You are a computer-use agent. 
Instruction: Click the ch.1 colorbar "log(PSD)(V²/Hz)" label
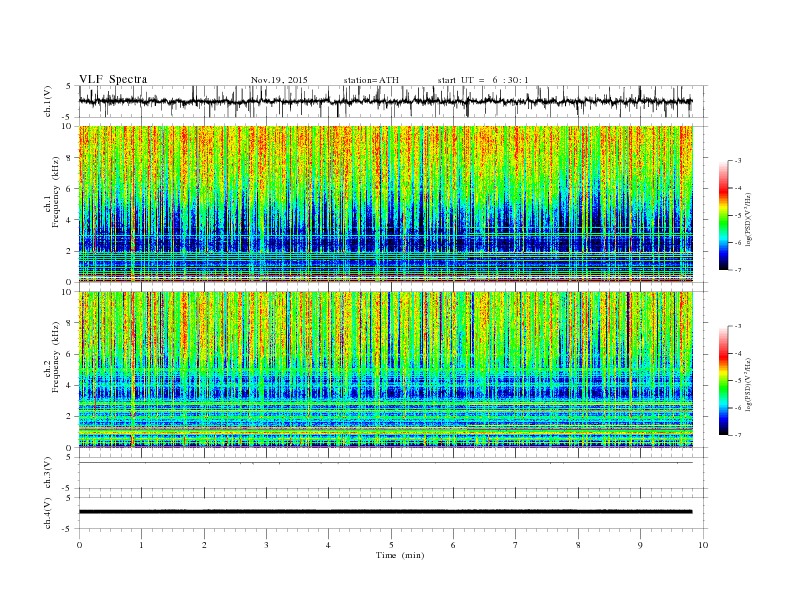[750, 219]
